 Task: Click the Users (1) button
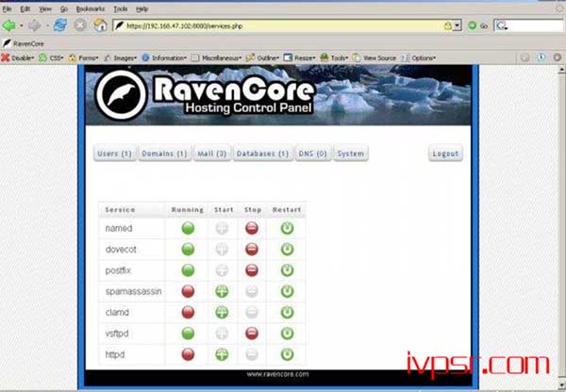115,154
